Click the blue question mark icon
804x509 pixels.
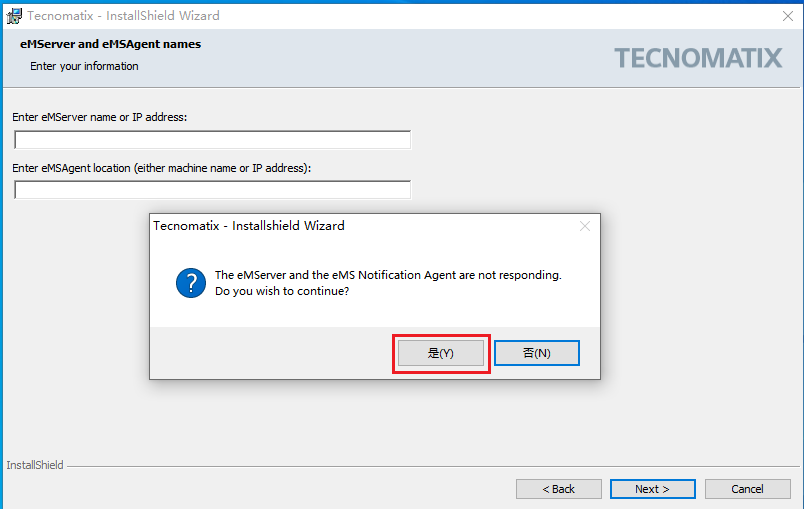pyautogui.click(x=190, y=283)
